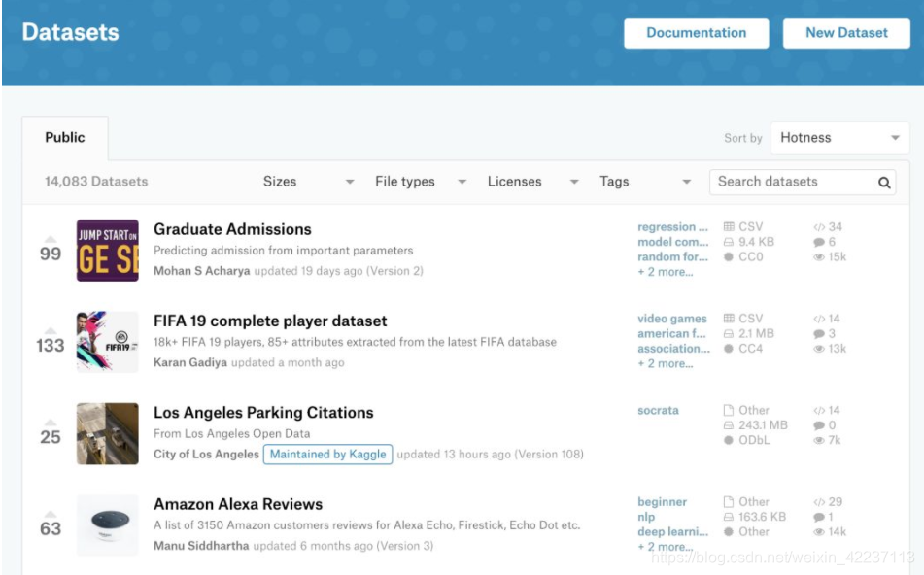Filter by the american f... tag
This screenshot has height=575, width=924.
(671, 333)
